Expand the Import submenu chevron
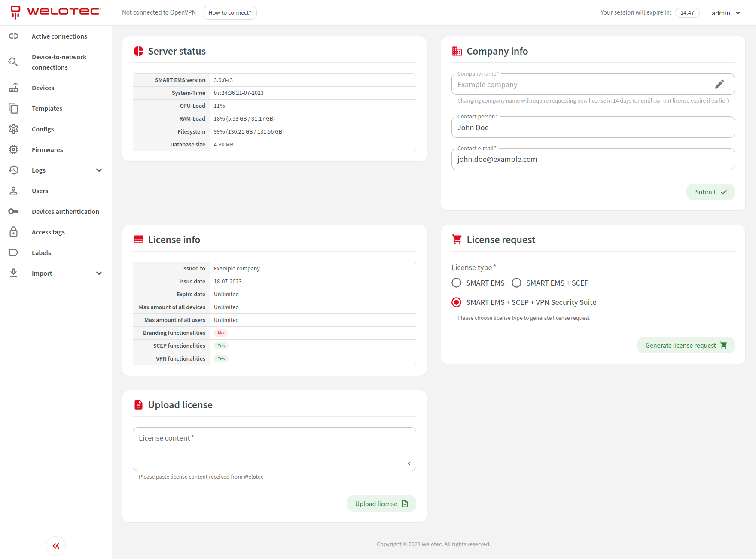Image resolution: width=756 pixels, height=559 pixels. tap(99, 273)
